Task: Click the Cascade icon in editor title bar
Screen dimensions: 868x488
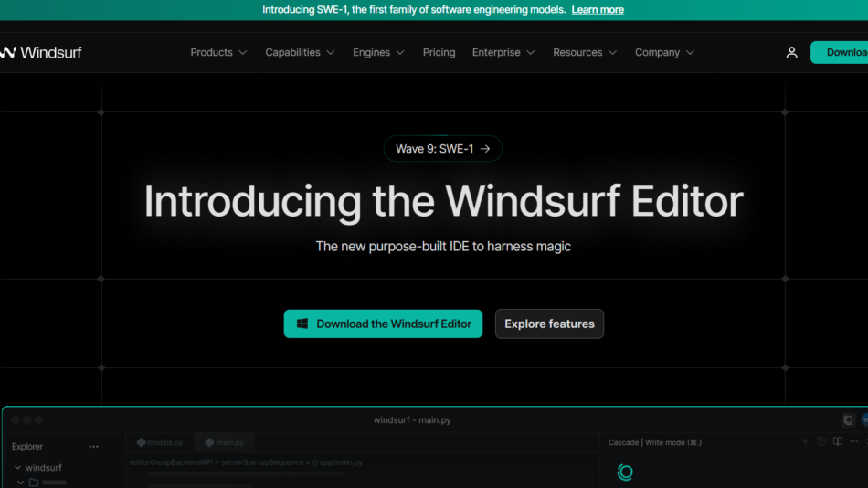Action: 848,420
